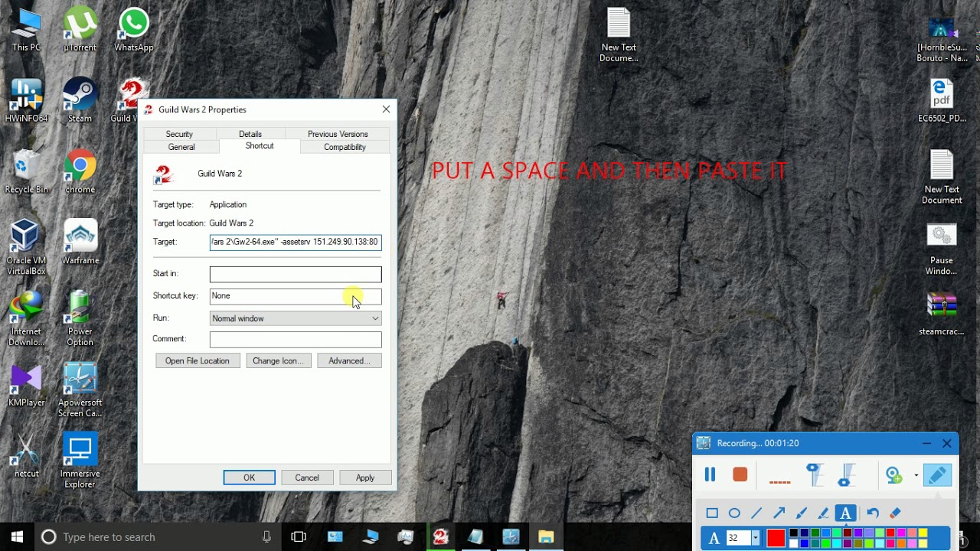The width and height of the screenshot is (980, 551).
Task: Select the Internet Download Manager icon
Action: (26, 318)
